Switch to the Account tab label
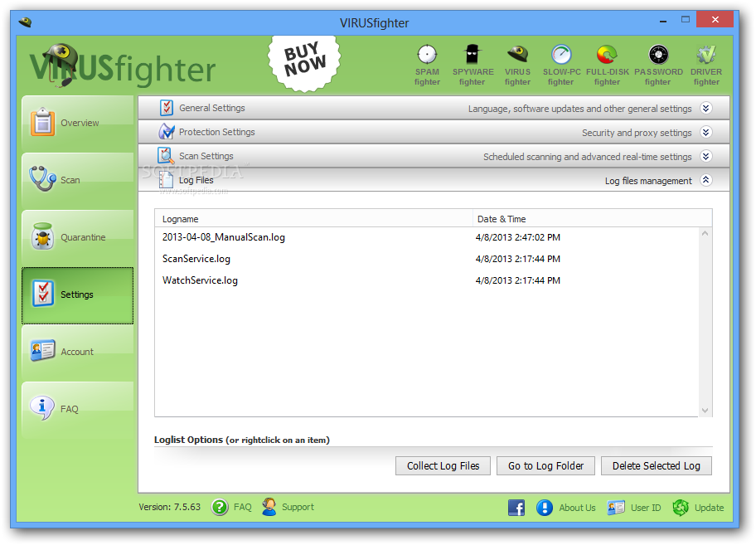 click(77, 352)
